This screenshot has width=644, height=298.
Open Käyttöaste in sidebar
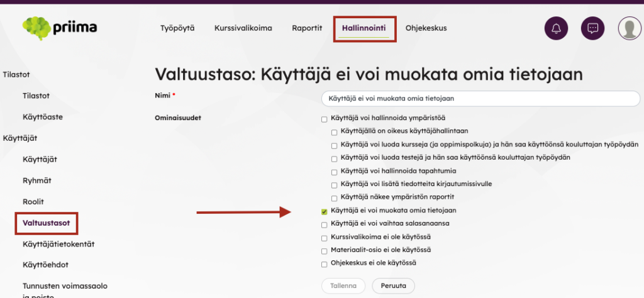pos(43,117)
